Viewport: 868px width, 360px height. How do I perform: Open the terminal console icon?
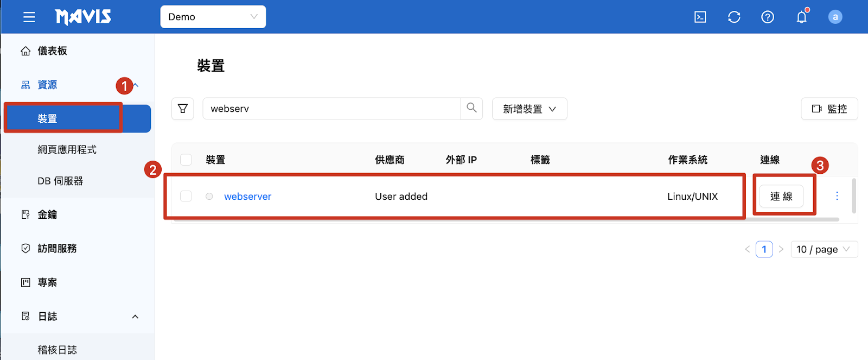700,17
